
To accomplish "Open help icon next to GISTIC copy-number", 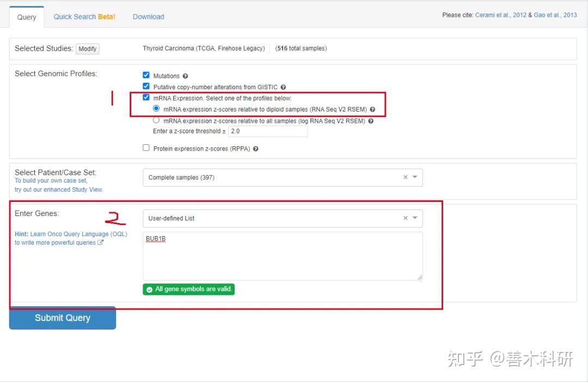I will (x=283, y=88).
